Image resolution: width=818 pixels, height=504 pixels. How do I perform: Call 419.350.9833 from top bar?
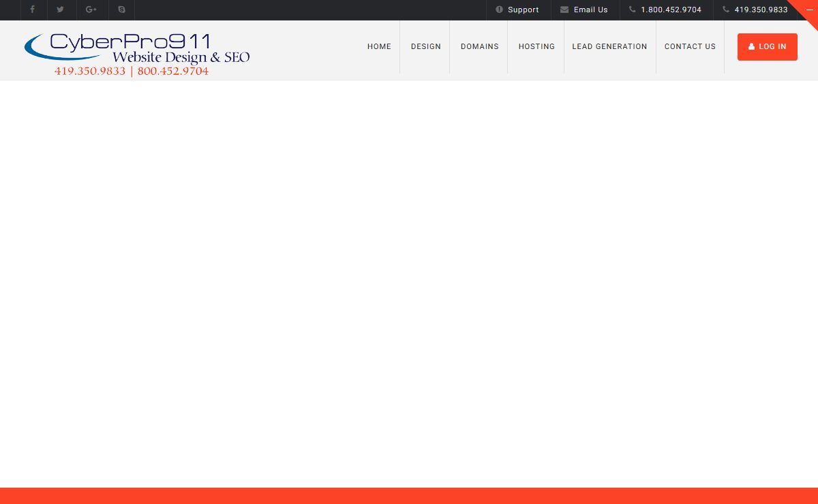click(755, 10)
